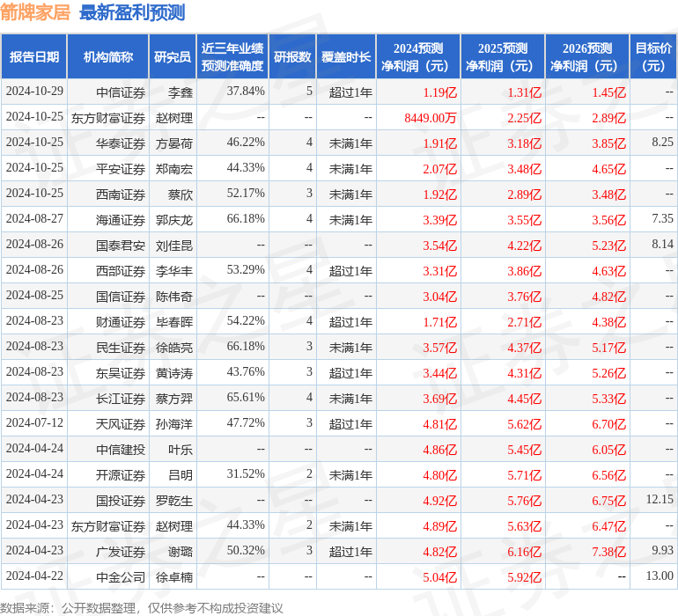Click target price 13.00
Viewport: 678px width, 616px height.
660,576
